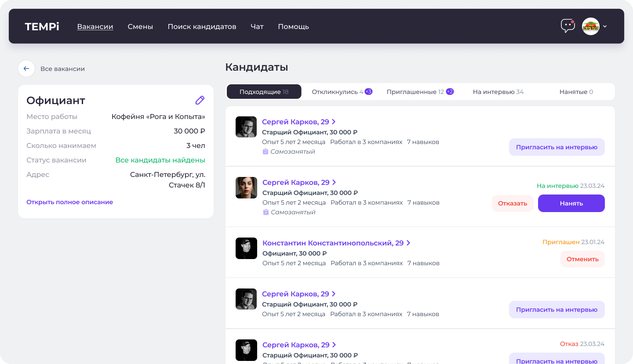Expand chevron next to Константин Константинопольский
This screenshot has height=364, width=633.
pyautogui.click(x=408, y=243)
